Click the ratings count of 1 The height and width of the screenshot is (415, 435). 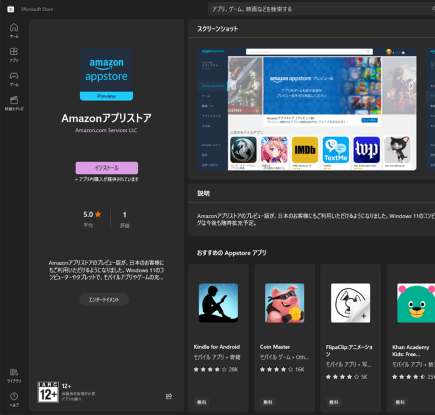125,215
